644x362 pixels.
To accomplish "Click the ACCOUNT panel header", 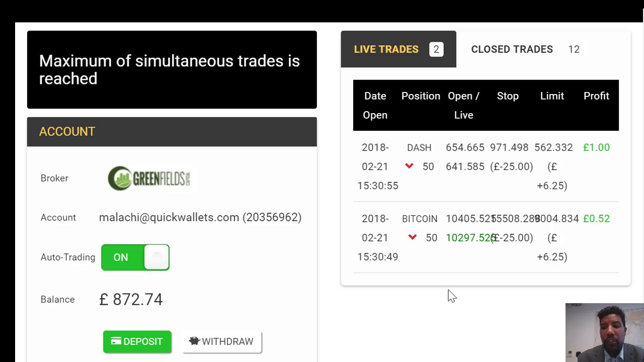I will (x=172, y=132).
